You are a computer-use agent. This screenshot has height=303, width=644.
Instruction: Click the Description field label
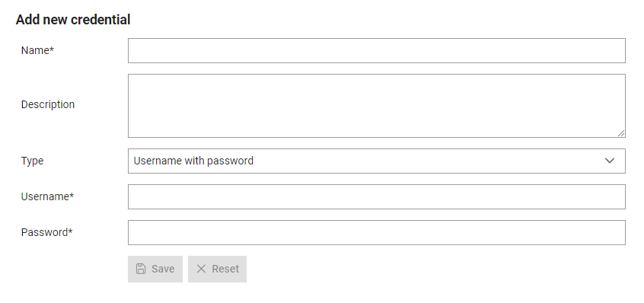48,105
